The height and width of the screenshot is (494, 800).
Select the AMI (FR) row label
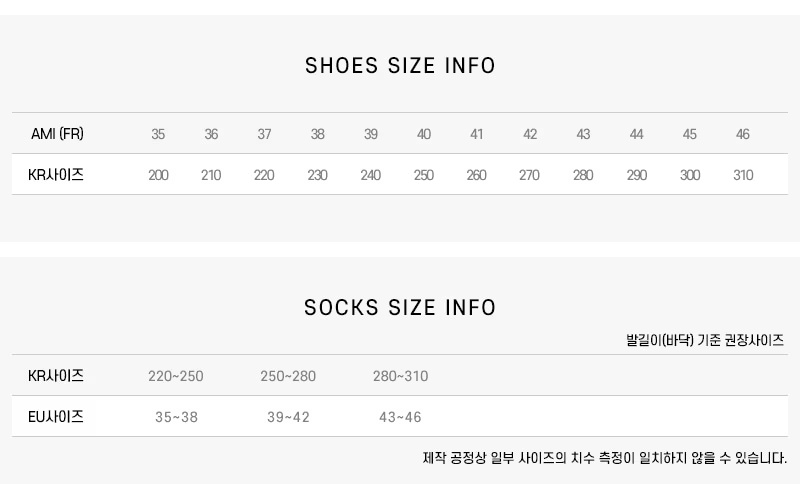tap(57, 134)
